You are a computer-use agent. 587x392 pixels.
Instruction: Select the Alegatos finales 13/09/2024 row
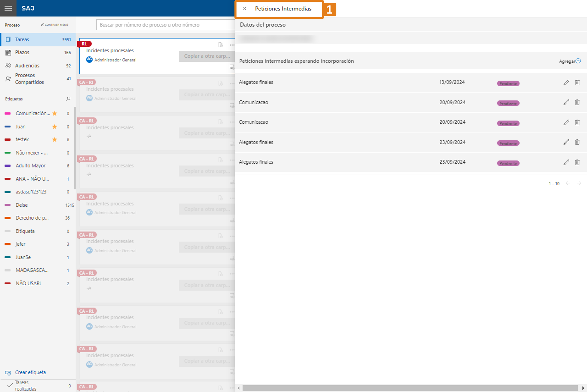pos(411,83)
